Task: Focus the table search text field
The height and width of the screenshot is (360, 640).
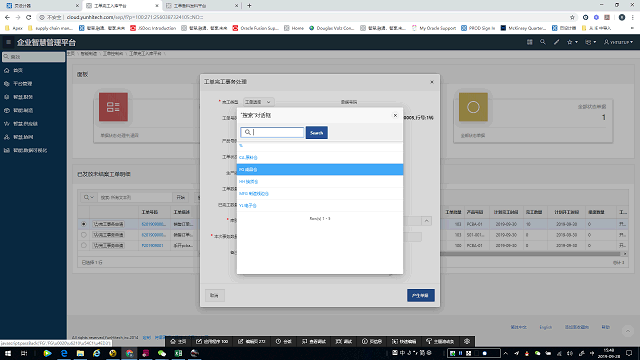Action: [x=135, y=197]
